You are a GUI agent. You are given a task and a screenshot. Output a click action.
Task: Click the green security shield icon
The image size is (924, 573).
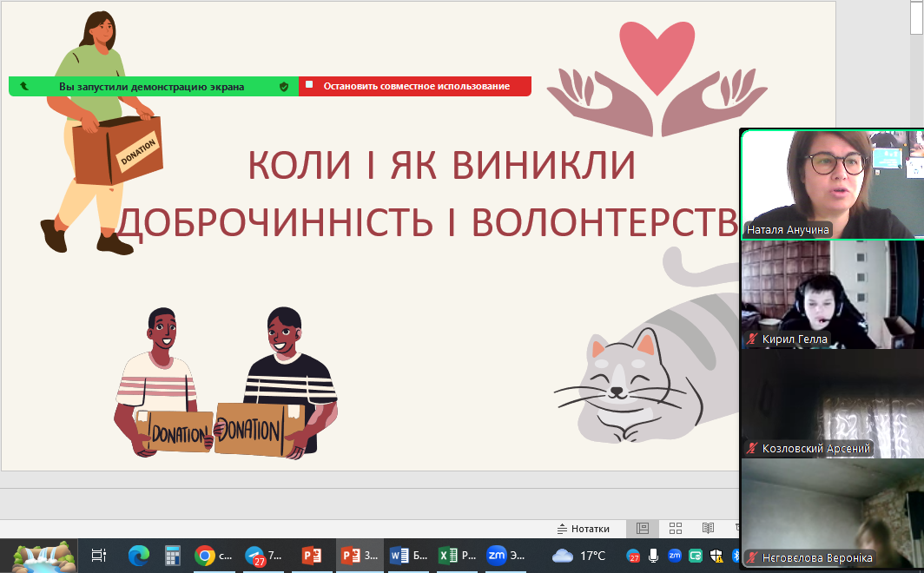pyautogui.click(x=284, y=87)
